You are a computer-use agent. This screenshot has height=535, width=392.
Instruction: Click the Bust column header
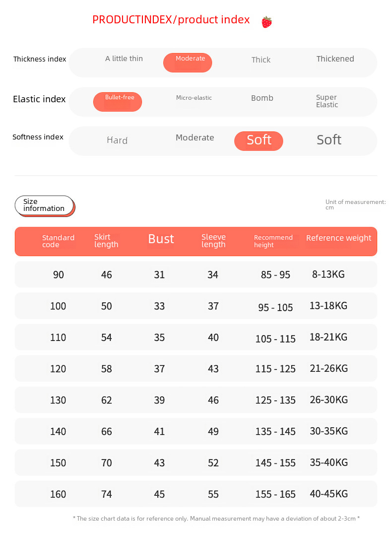[x=161, y=239]
